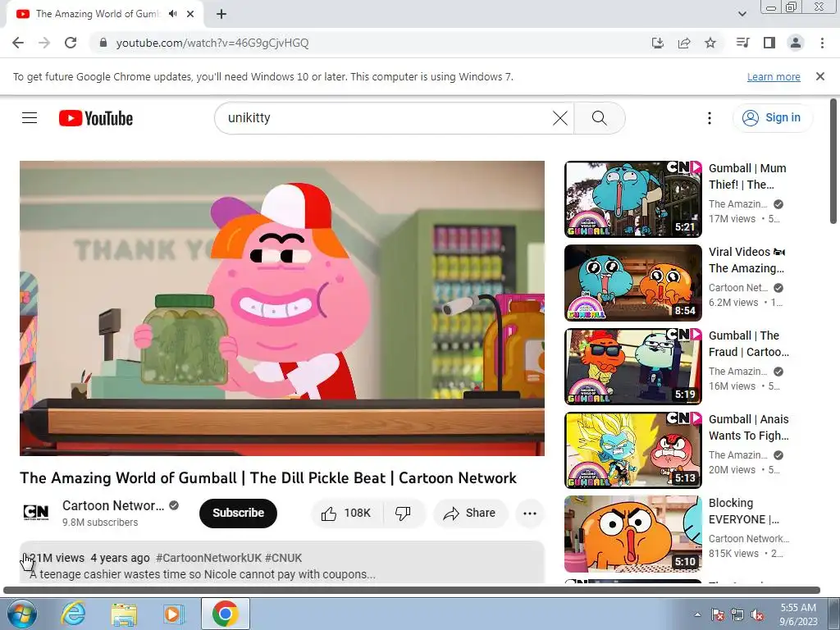Viewport: 840px width, 630px height.
Task: Mute tab via speaker icon on tab
Action: (172, 14)
